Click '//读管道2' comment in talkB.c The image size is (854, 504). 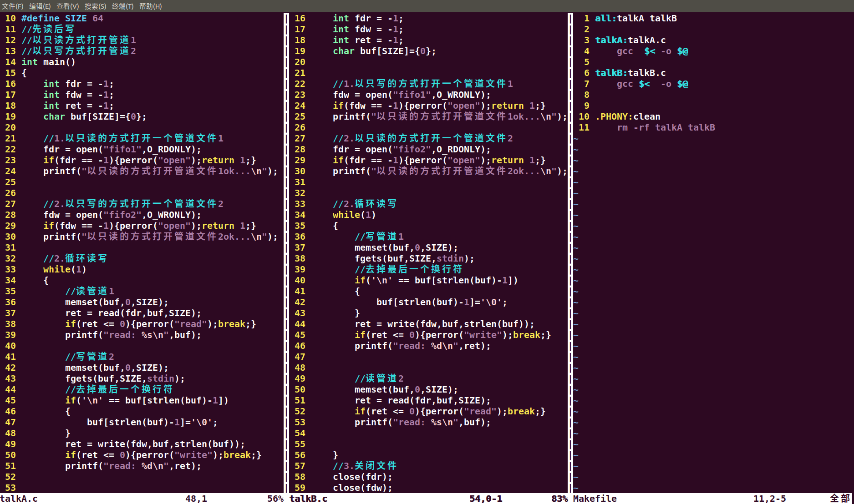379,378
